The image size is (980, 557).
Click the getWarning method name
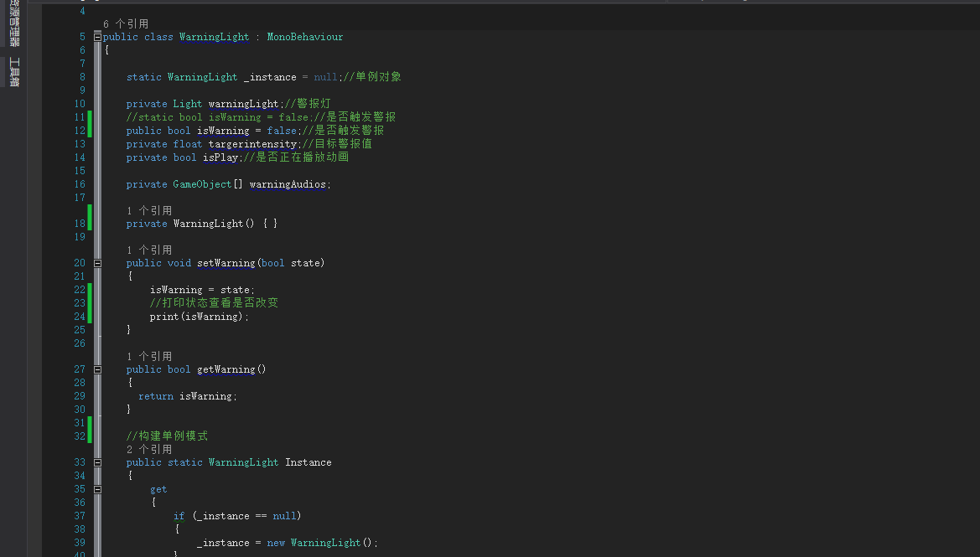[226, 369]
